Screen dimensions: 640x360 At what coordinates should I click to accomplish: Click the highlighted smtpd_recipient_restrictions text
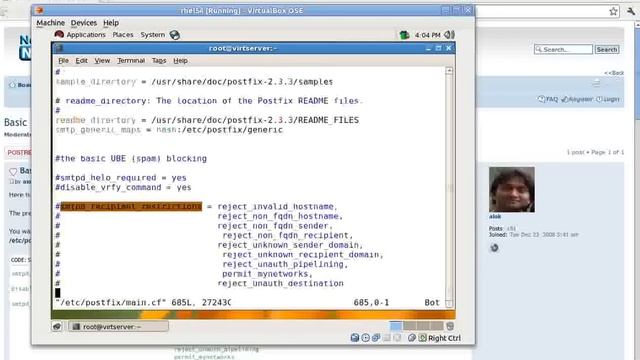(x=131, y=207)
